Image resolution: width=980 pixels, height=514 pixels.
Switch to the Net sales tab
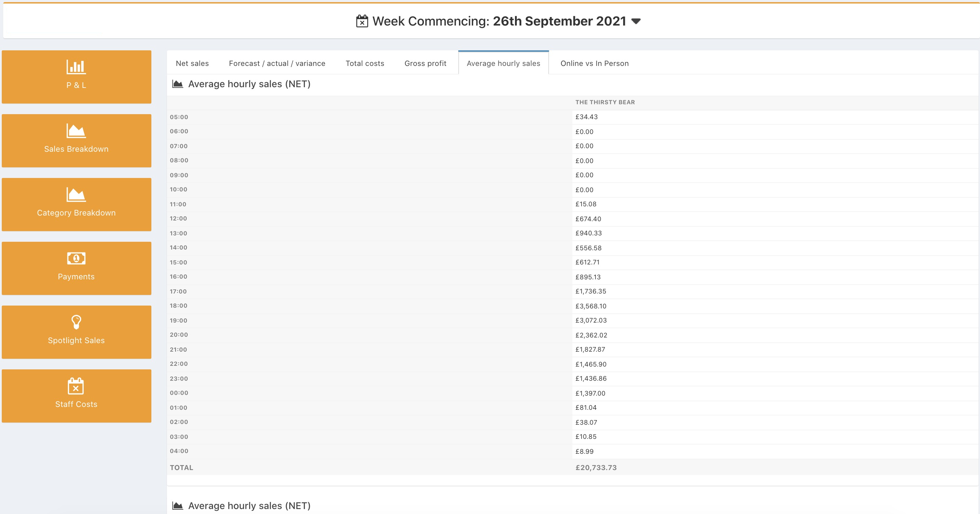click(192, 63)
